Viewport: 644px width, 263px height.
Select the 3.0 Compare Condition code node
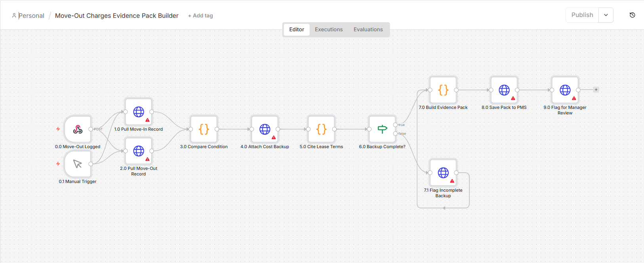point(204,129)
